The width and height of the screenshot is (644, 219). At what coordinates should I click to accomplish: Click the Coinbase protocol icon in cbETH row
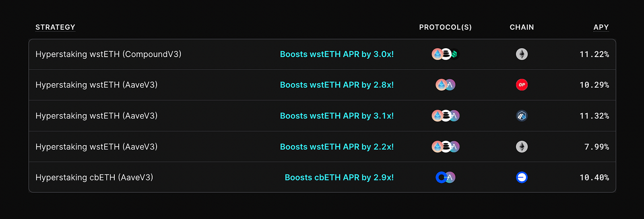pyautogui.click(x=441, y=177)
